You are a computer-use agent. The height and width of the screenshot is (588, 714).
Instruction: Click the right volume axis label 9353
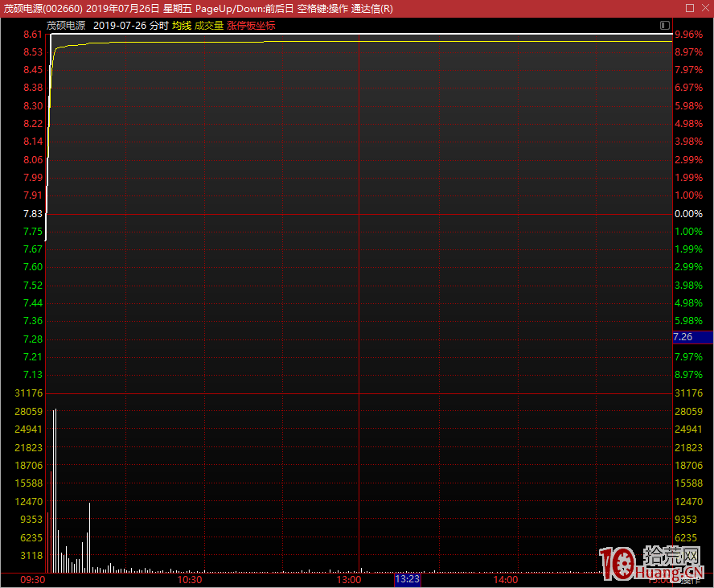686,520
